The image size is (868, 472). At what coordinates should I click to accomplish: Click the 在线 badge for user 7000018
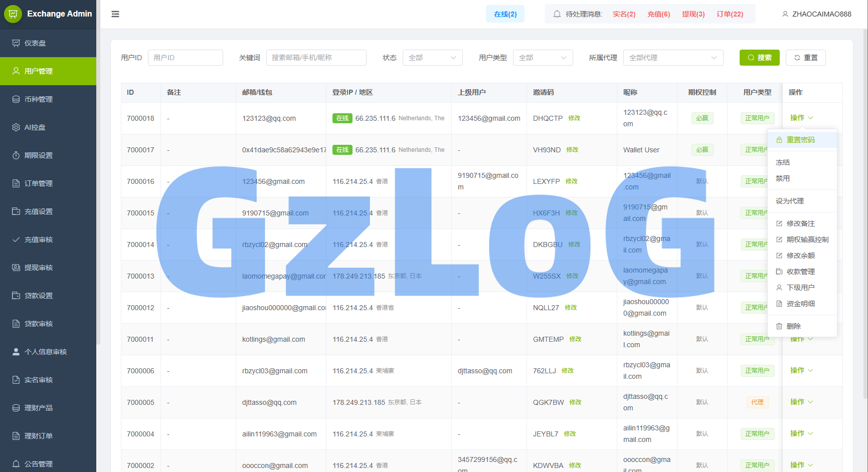coord(342,118)
